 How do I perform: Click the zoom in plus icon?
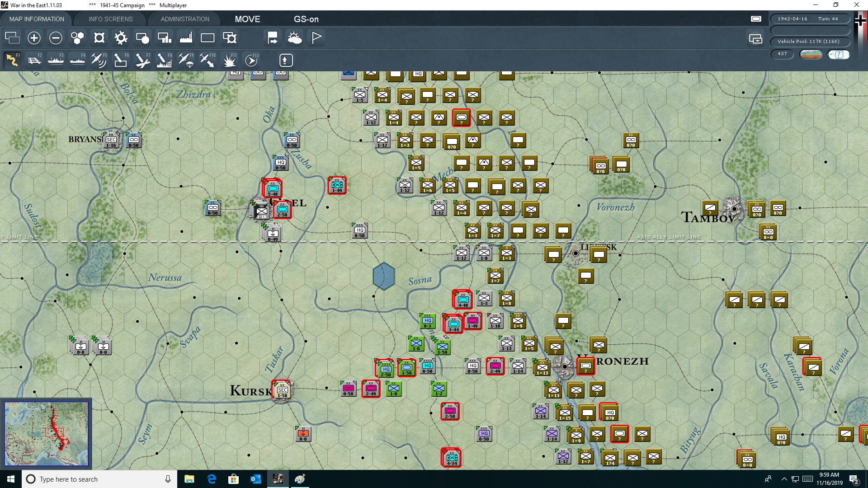coord(34,38)
